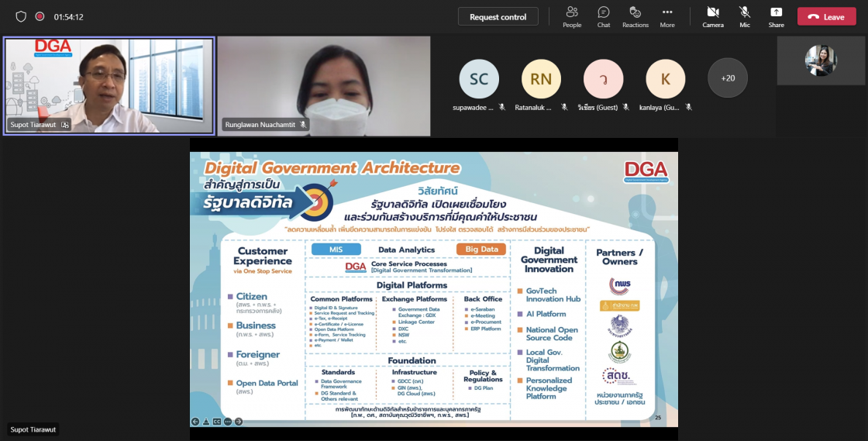The width and height of the screenshot is (868, 441).
Task: Click the meeting timer 01:54:12
Action: pyautogui.click(x=69, y=16)
